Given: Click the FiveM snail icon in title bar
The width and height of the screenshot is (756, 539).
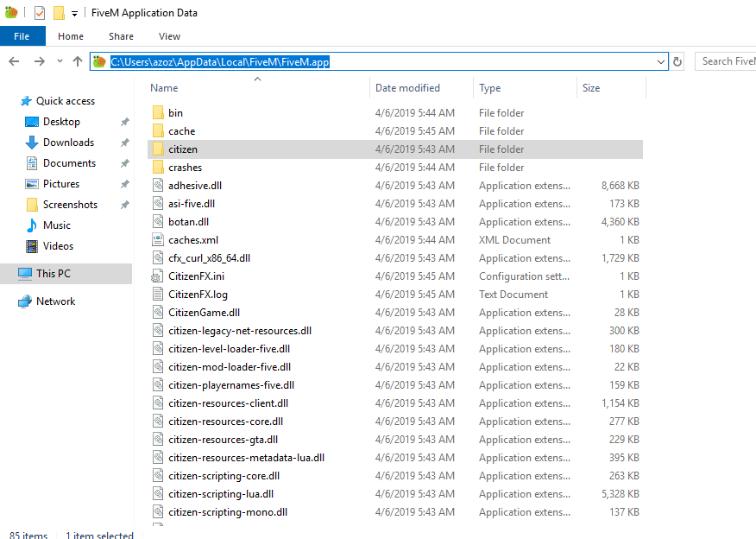Looking at the screenshot, I should pos(11,13).
